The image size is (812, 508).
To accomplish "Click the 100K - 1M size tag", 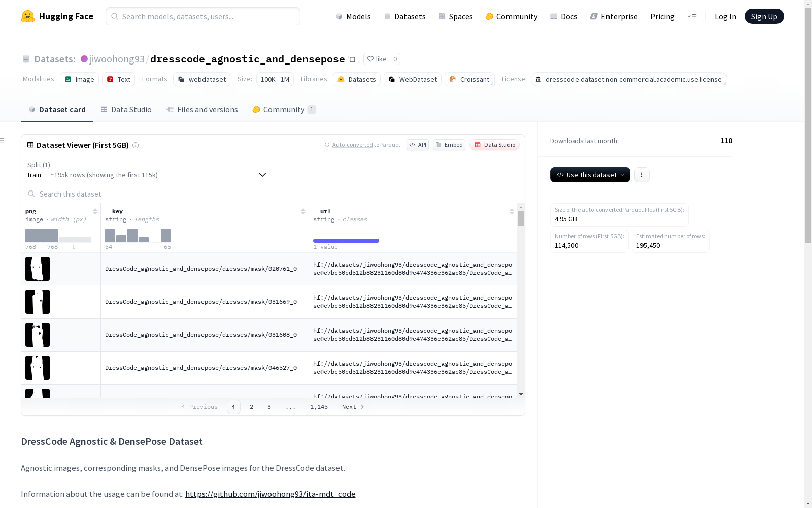I will [275, 79].
